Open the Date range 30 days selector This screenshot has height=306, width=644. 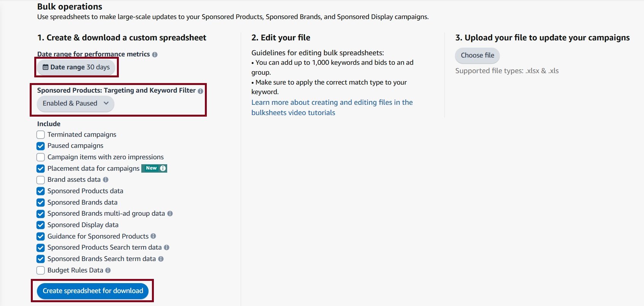tap(76, 67)
